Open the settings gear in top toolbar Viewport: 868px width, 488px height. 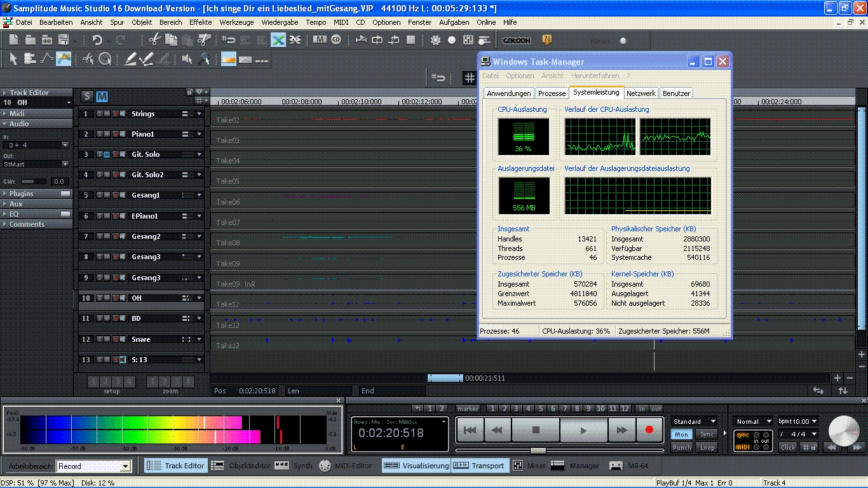click(x=435, y=40)
